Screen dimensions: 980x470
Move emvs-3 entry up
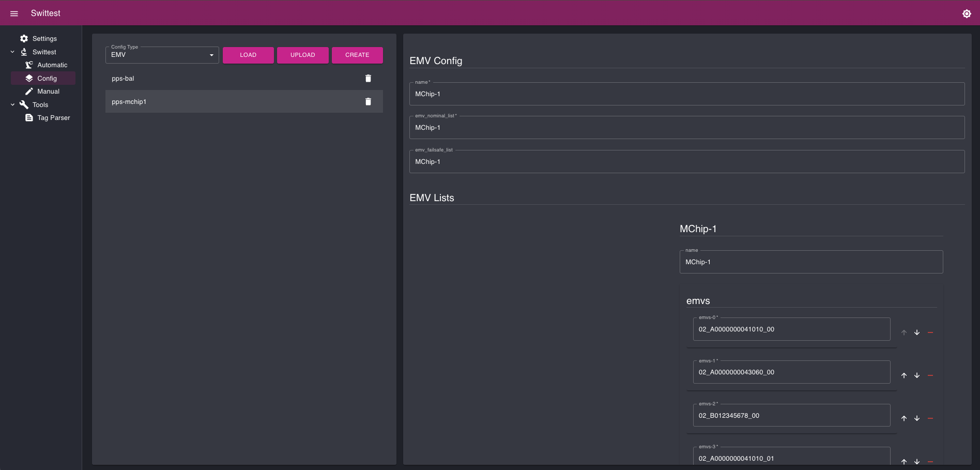[x=904, y=461]
